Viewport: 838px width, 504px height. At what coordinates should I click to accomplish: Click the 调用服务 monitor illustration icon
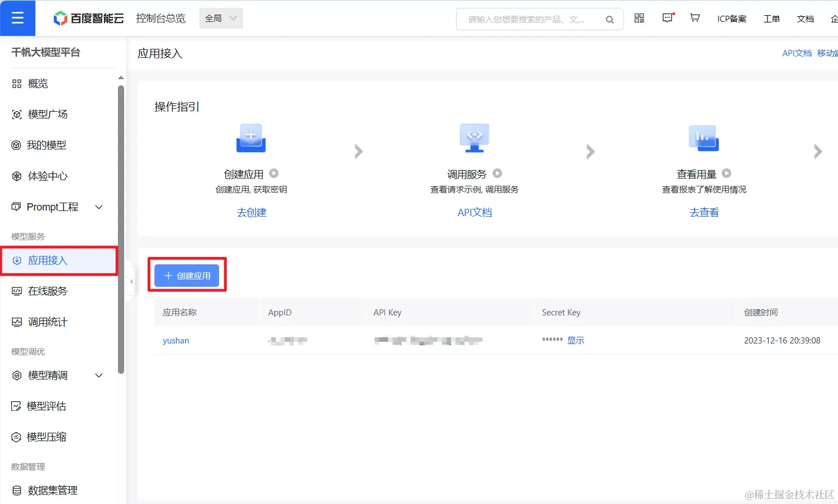(475, 138)
